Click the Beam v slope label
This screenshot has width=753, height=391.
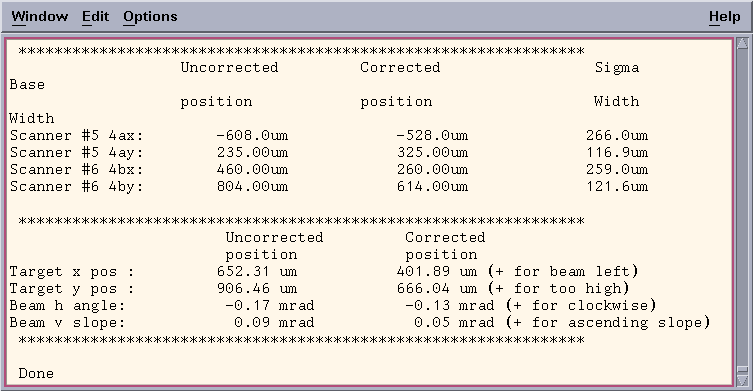pyautogui.click(x=67, y=322)
